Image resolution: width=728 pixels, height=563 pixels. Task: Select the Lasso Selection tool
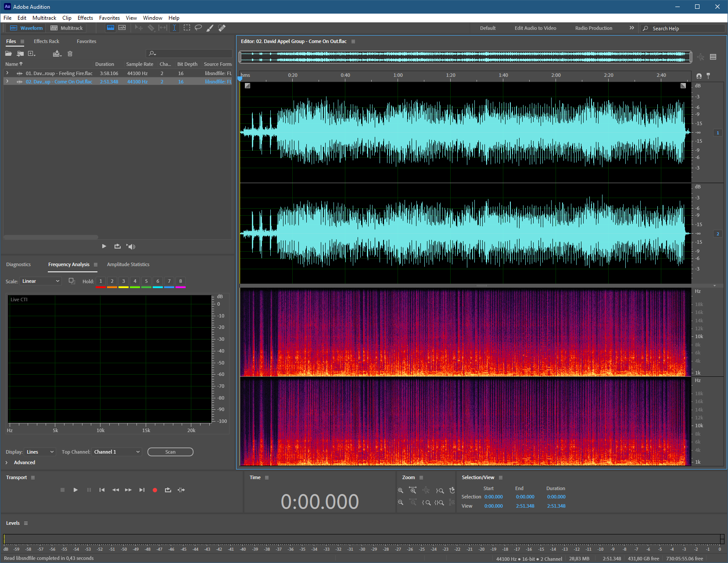pyautogui.click(x=198, y=28)
